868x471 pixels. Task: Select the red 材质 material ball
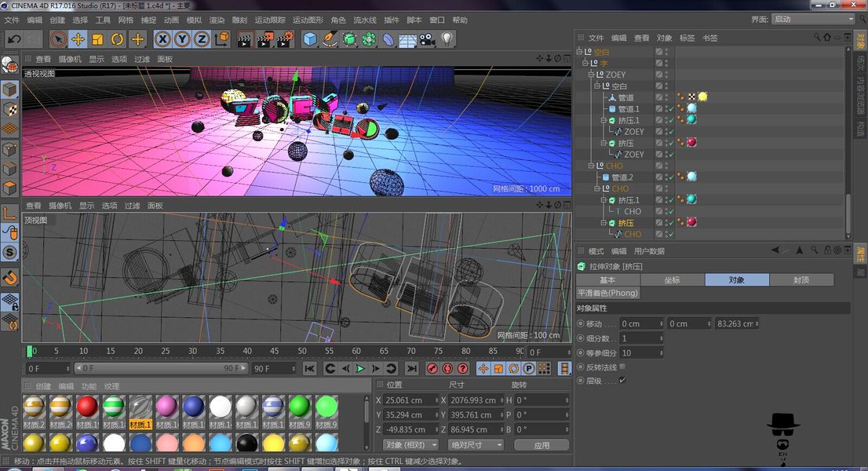tap(87, 407)
